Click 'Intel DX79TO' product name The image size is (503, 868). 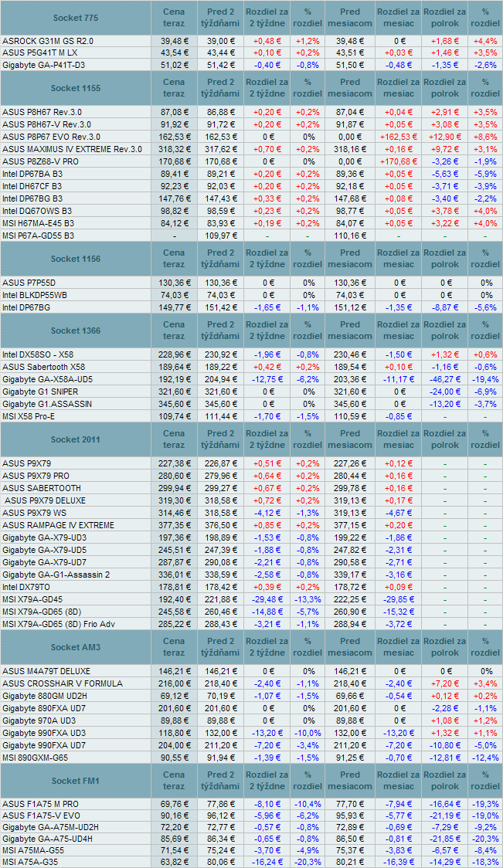26,587
